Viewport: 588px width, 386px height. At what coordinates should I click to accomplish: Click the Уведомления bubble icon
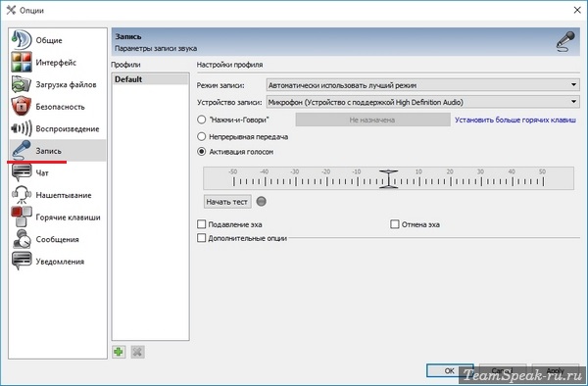(21, 262)
